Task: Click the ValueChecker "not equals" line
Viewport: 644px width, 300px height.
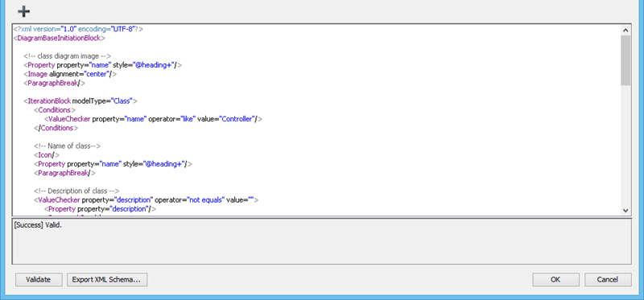Action: [146, 199]
